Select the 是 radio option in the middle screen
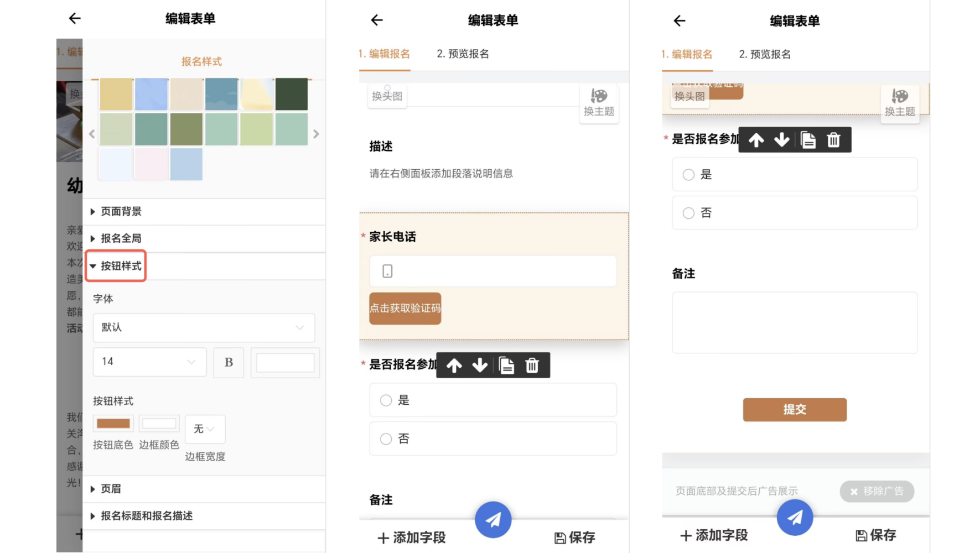This screenshot has width=980, height=553. pos(386,400)
